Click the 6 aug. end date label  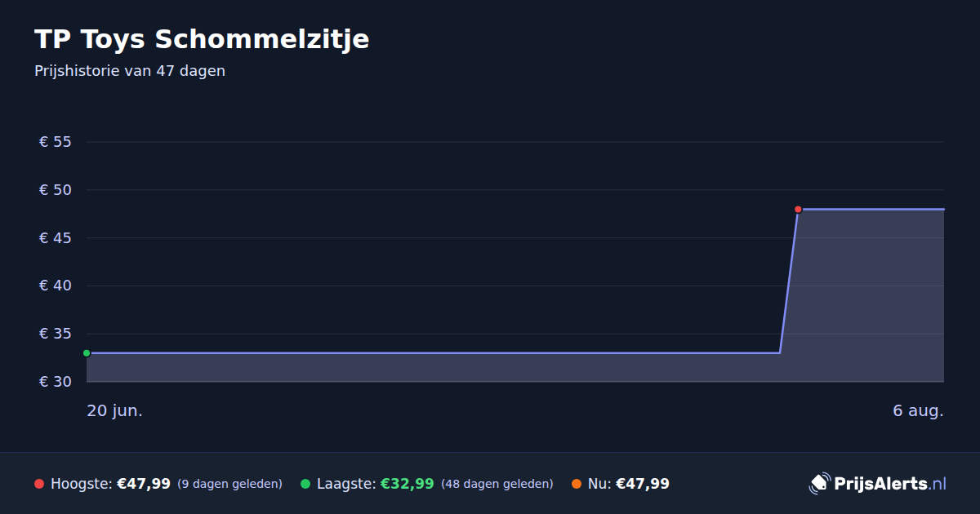coord(919,411)
